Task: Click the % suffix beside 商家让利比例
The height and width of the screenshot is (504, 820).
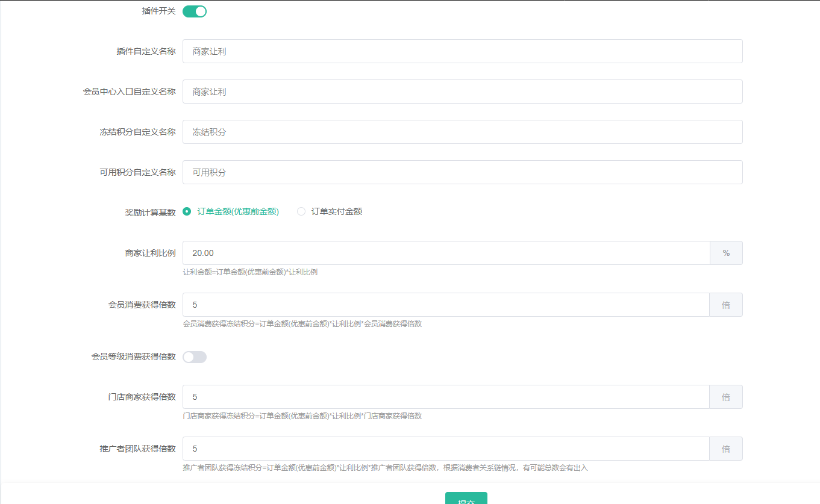Action: (726, 254)
